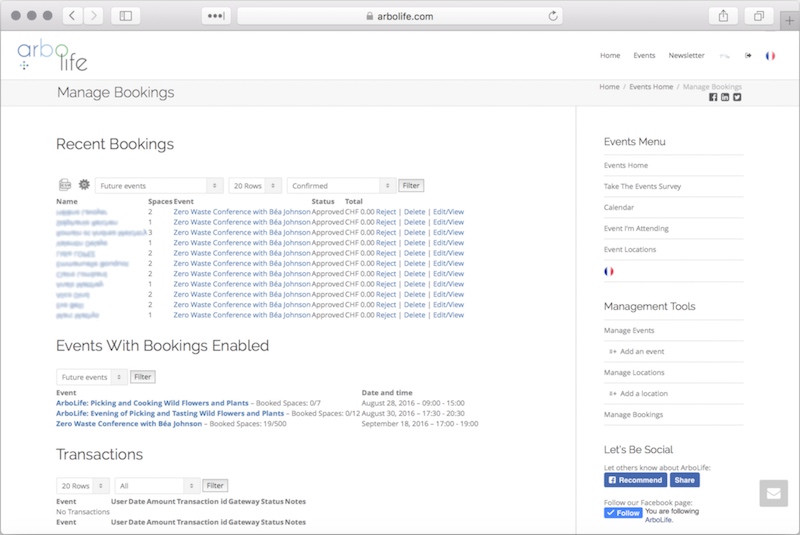Click the 'September 18, 2016 – 17:00 - 19:00' date text
Screen dimensions: 800x535
click(x=420, y=424)
